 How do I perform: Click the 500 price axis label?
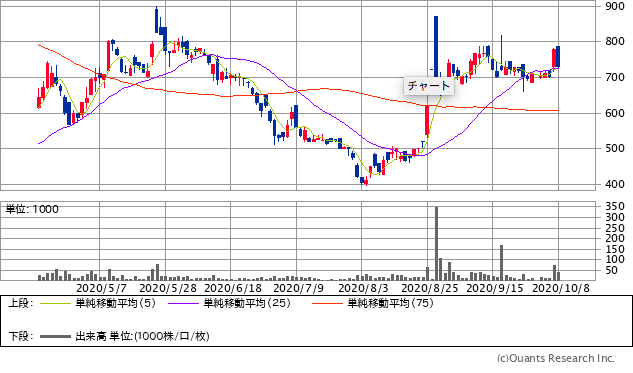[615, 149]
